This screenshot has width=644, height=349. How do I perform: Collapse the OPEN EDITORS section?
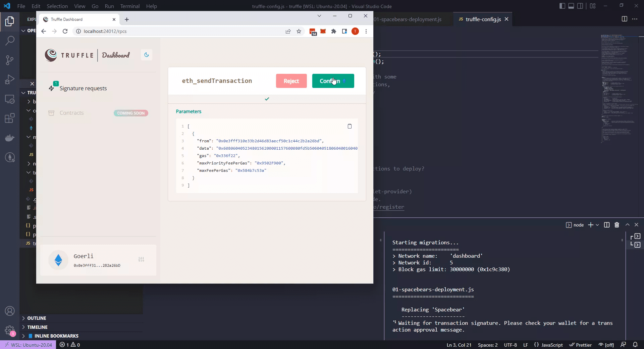point(28,31)
